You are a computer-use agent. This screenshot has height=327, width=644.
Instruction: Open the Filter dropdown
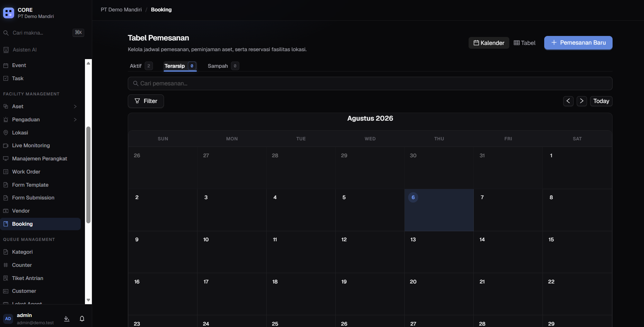(146, 101)
